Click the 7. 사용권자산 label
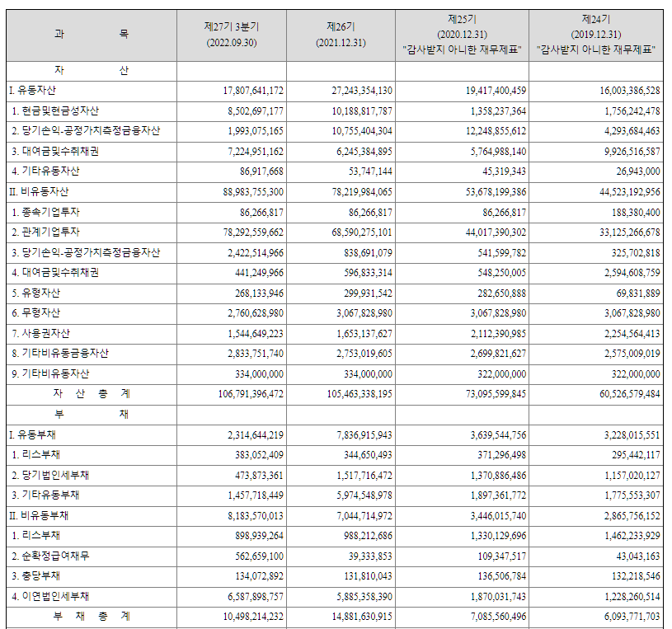672x629 pixels. [x=40, y=333]
